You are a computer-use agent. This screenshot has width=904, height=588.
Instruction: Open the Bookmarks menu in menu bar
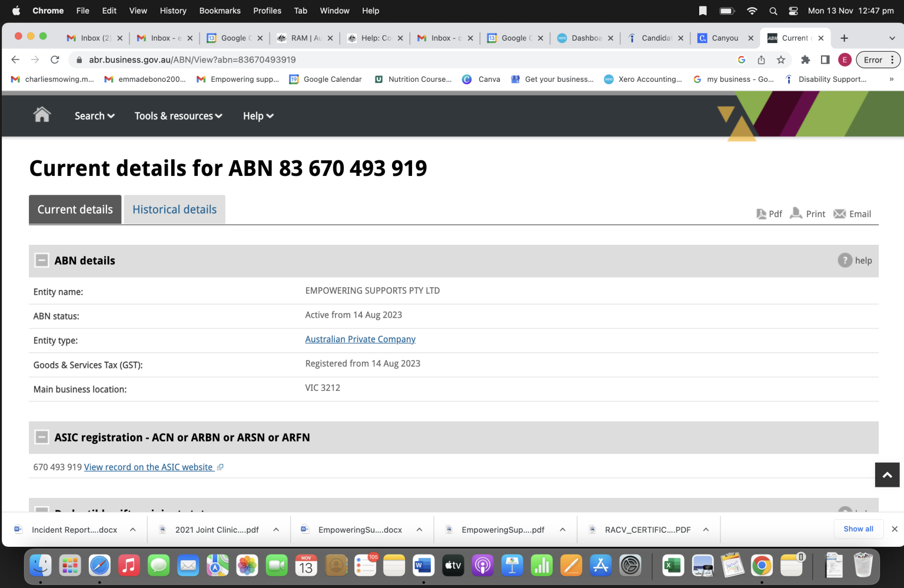click(220, 11)
